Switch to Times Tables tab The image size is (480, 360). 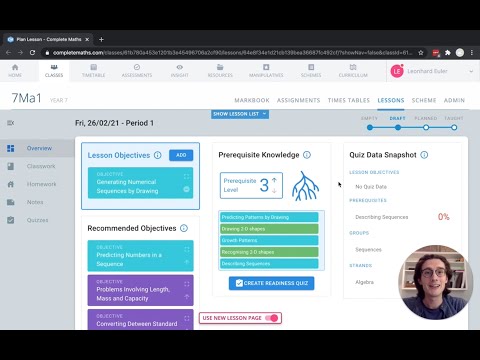(349, 100)
